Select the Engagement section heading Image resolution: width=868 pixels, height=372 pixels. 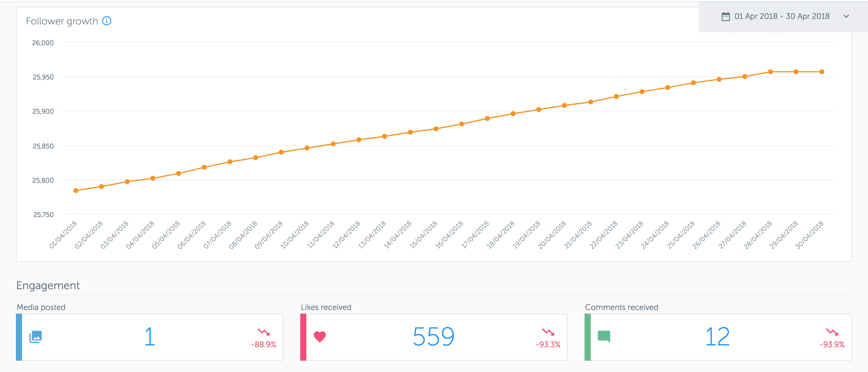(x=48, y=285)
